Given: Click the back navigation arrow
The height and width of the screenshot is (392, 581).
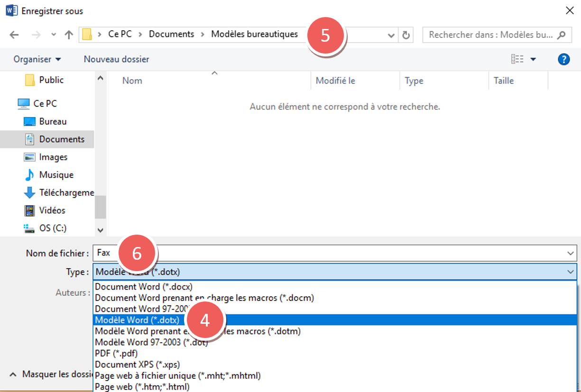Looking at the screenshot, I should pyautogui.click(x=14, y=35).
